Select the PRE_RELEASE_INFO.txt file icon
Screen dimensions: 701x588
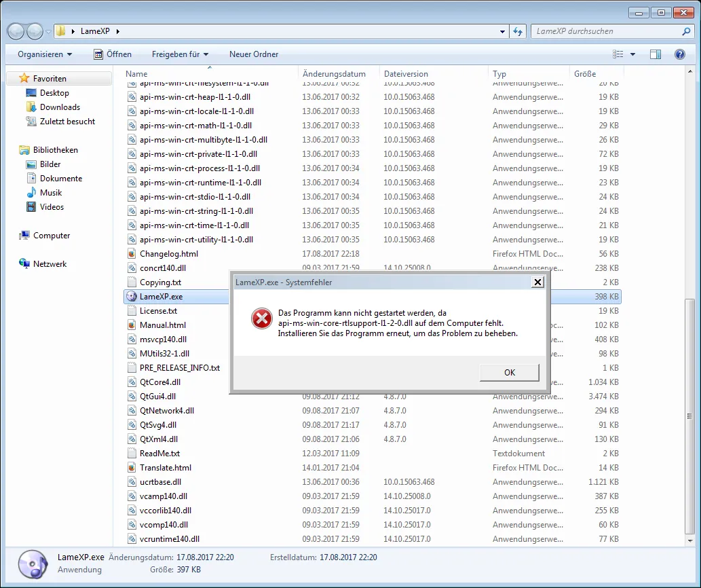coord(132,367)
